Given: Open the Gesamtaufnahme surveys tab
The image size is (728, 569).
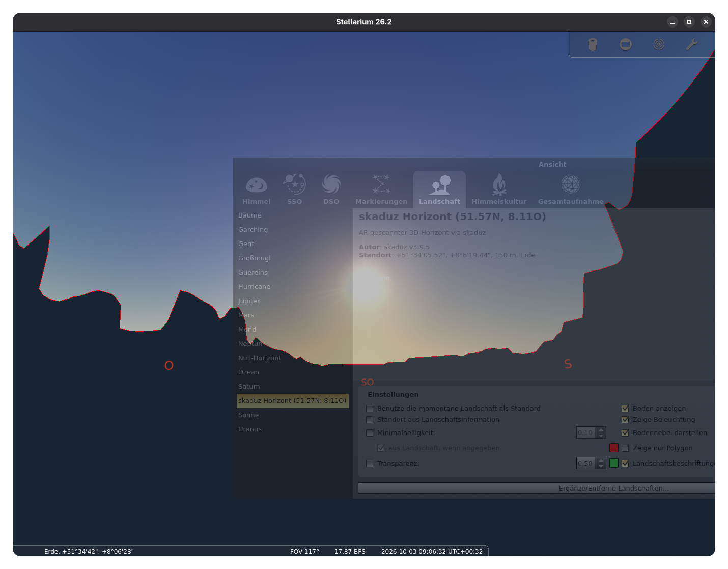Looking at the screenshot, I should 571,189.
